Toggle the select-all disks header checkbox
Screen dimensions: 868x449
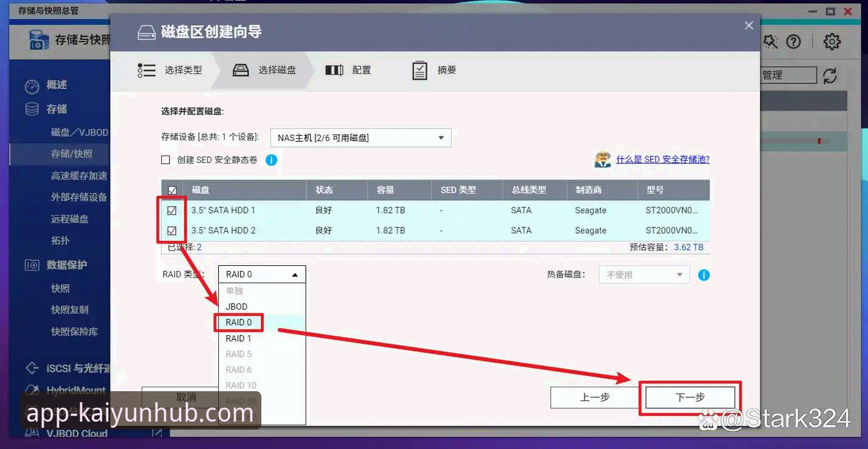click(x=172, y=190)
